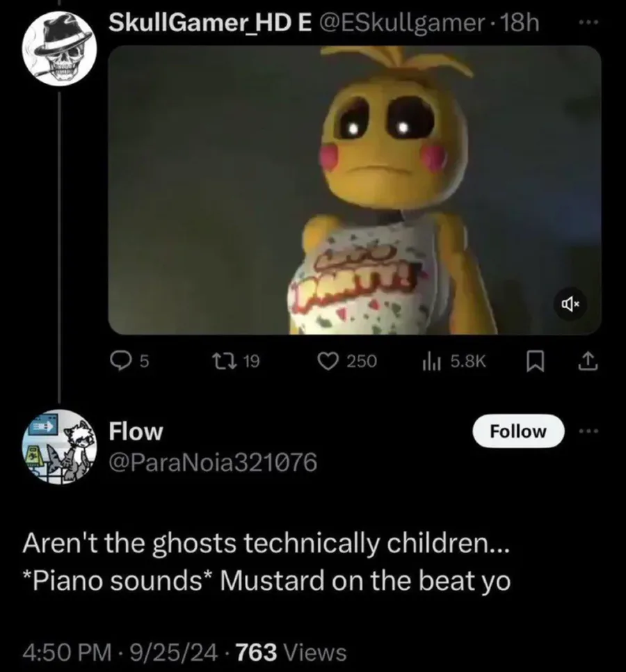The image size is (626, 672).
Task: Bookmark the SkullGamer_HD tweet
Action: pos(536,360)
